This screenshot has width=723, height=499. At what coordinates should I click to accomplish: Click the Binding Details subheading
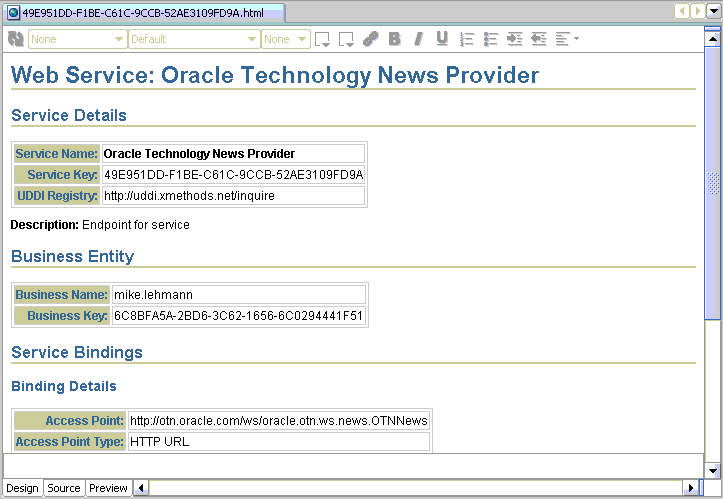coord(64,386)
